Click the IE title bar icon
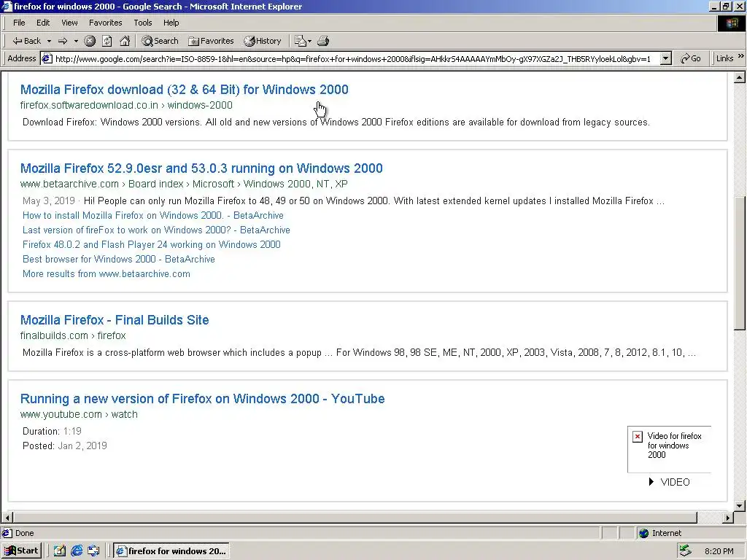The image size is (747, 560). [x=7, y=7]
